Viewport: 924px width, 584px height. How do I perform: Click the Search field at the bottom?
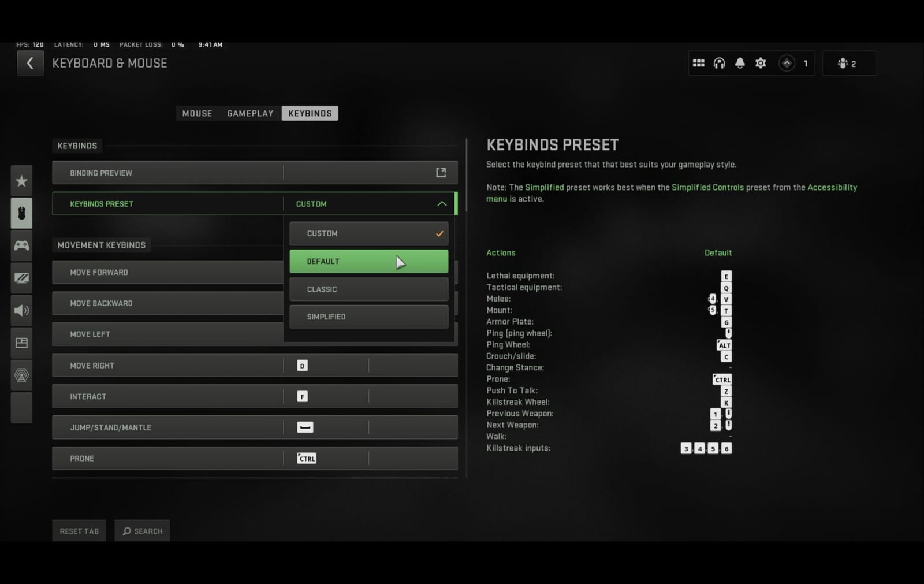coord(142,530)
